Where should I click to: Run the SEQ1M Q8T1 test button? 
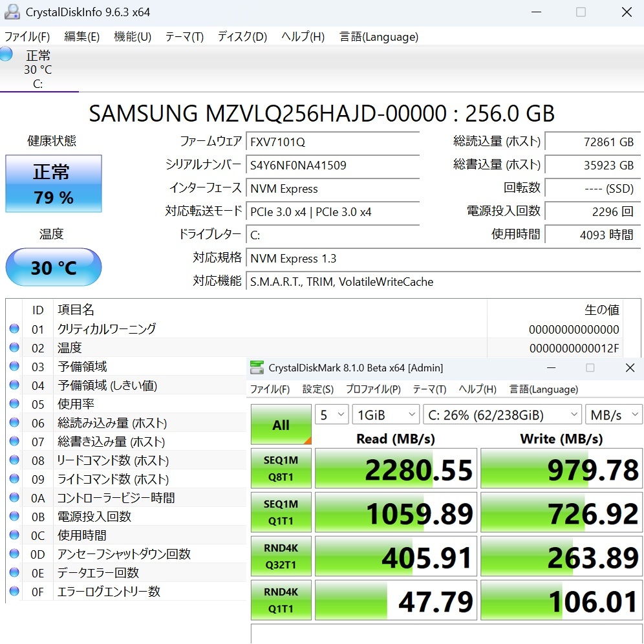(281, 469)
